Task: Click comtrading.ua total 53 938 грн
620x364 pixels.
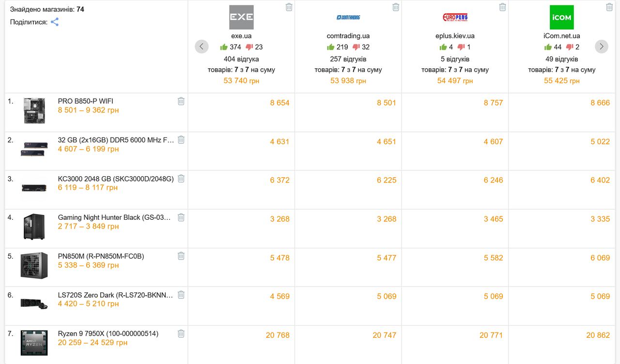Action: pos(348,81)
